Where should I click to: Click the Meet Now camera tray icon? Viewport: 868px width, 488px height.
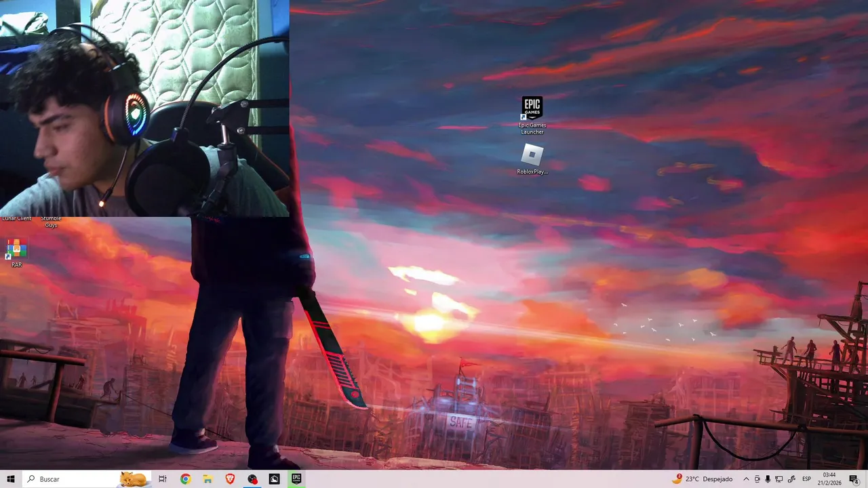(x=757, y=479)
